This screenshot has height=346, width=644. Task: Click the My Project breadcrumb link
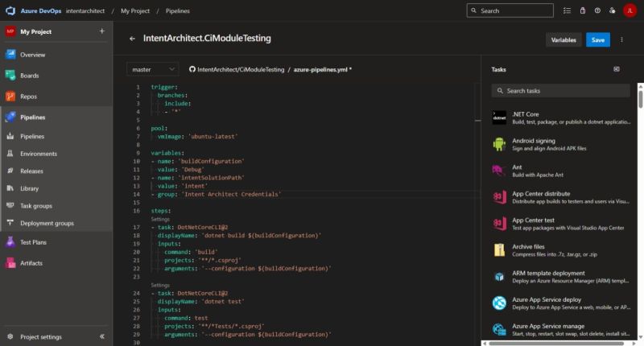pos(135,10)
